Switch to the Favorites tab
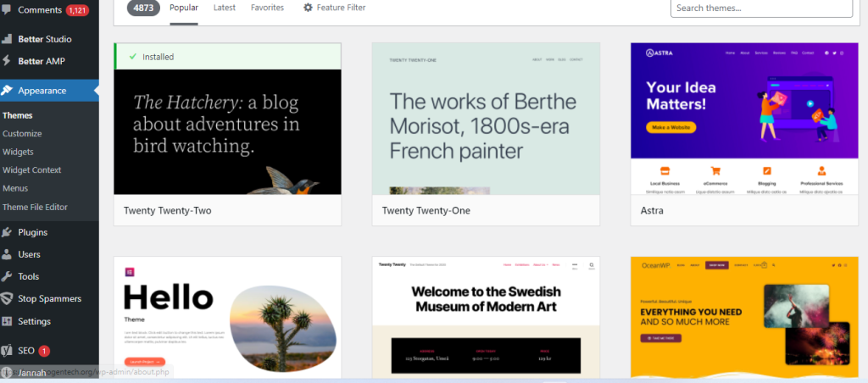 point(267,8)
